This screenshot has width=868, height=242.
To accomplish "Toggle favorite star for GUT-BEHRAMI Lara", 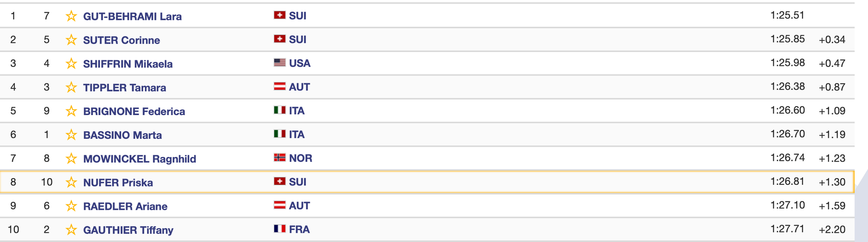I will [x=71, y=16].
